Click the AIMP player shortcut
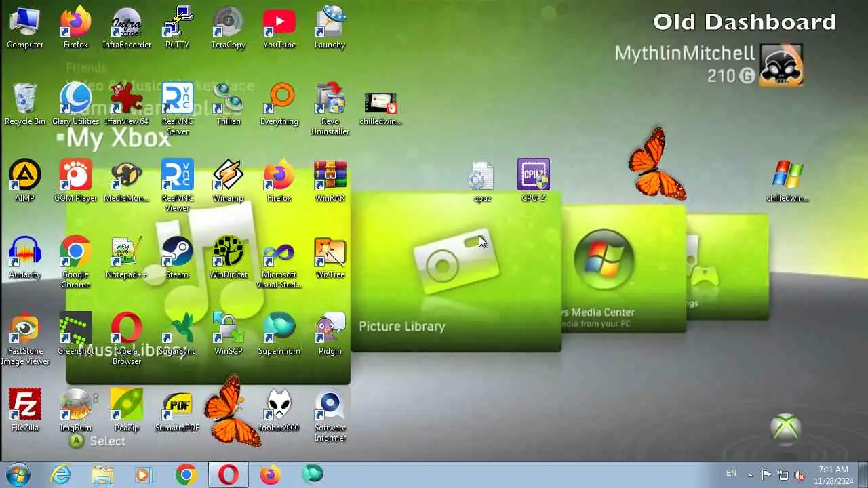This screenshot has height=488, width=868. 25,182
